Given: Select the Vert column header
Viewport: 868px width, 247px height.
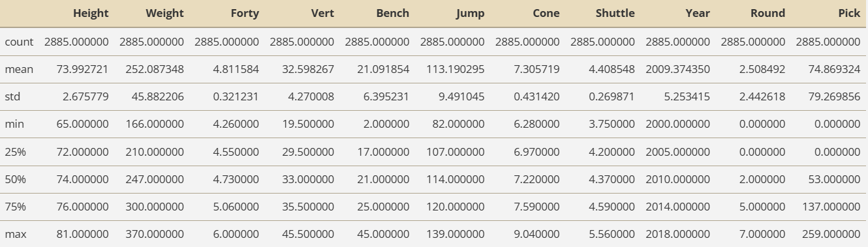Looking at the screenshot, I should (x=322, y=13).
